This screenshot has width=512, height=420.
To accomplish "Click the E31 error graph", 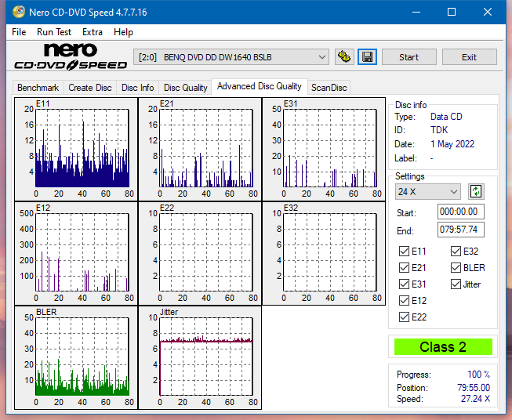I will (324, 149).
